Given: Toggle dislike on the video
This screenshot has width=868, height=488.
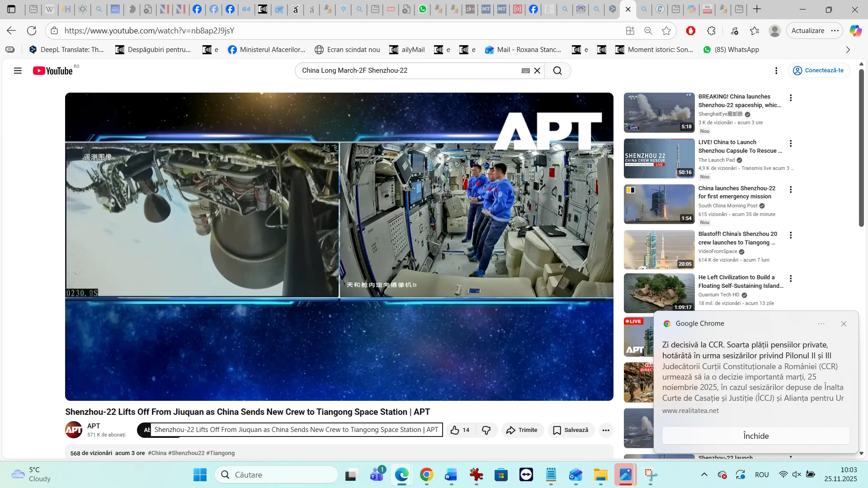Looking at the screenshot, I should pyautogui.click(x=487, y=430).
